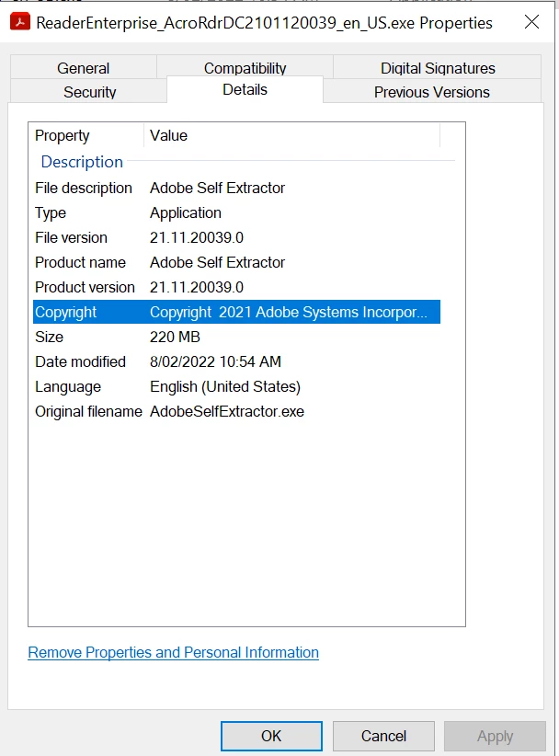Viewport: 559px width, 756px height.
Task: Click the Value column header
Action: [x=292, y=135]
